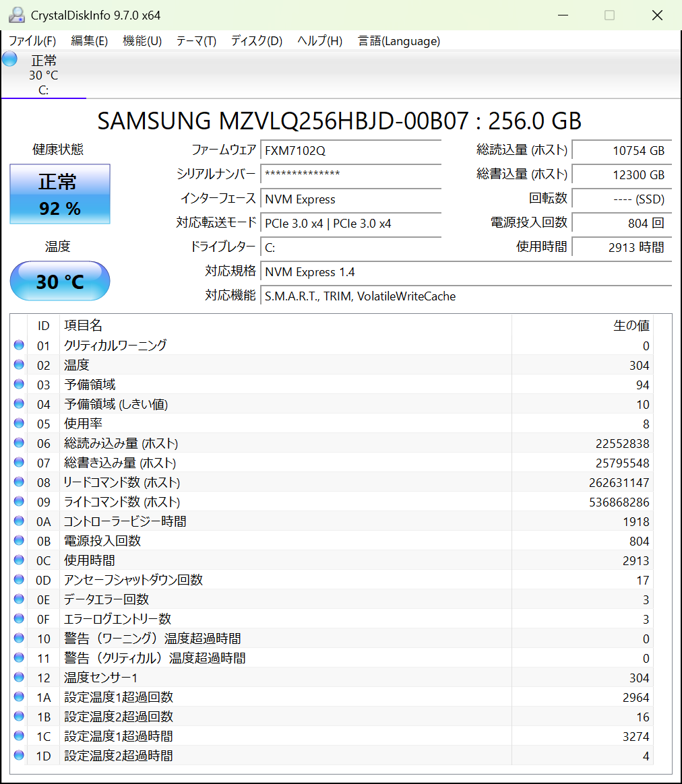Click status icon of row 1A 設定温度1超過回数

click(19, 696)
